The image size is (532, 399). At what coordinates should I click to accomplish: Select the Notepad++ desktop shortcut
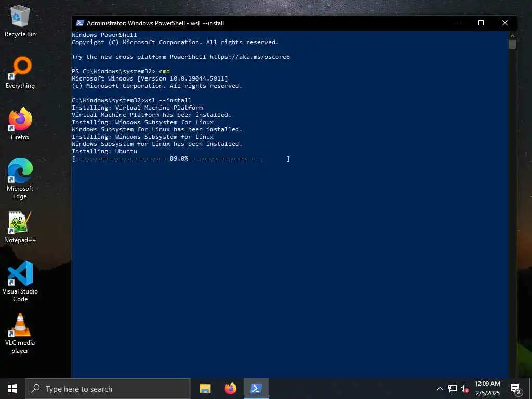(20, 227)
